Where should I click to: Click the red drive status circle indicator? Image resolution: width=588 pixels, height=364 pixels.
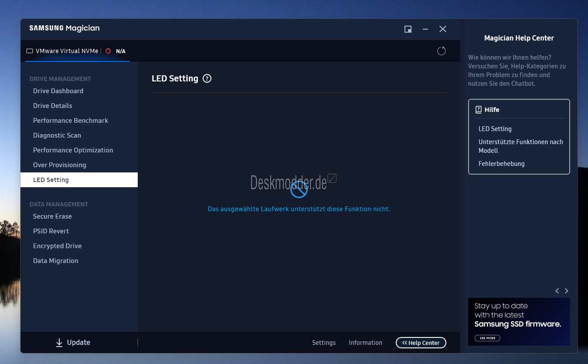pyautogui.click(x=108, y=51)
